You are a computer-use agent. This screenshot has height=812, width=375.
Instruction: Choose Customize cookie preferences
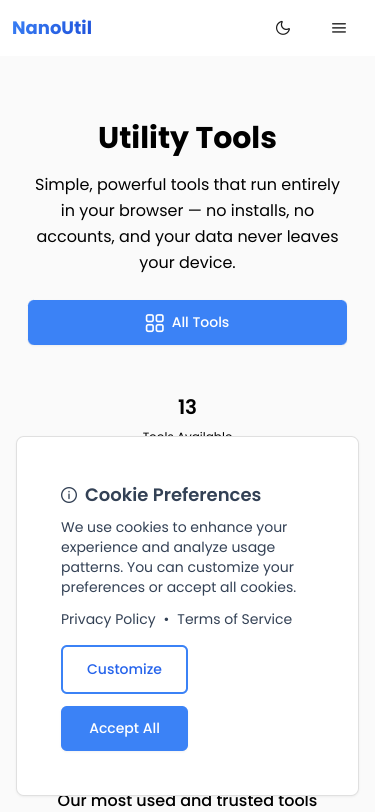tap(124, 669)
